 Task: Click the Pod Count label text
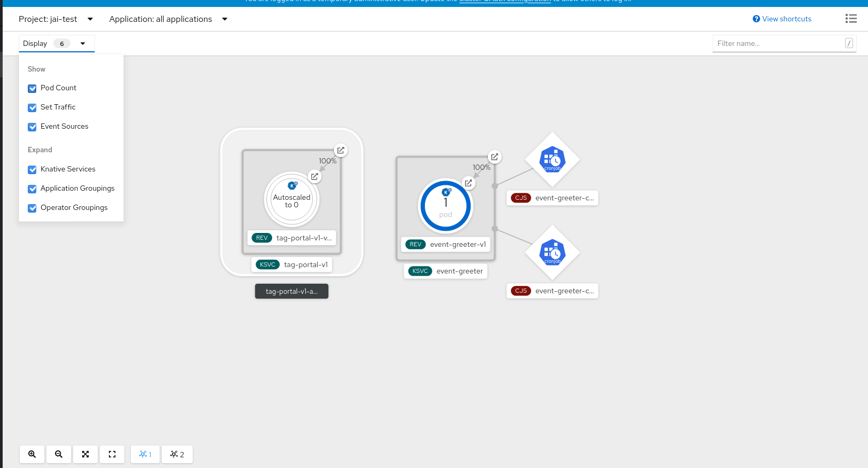coord(58,88)
